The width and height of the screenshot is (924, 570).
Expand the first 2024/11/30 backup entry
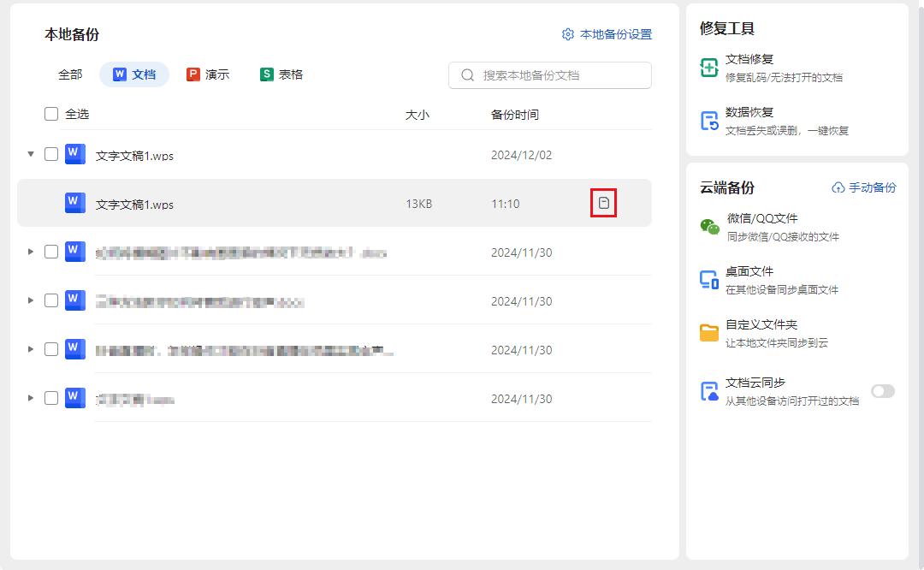(31, 252)
